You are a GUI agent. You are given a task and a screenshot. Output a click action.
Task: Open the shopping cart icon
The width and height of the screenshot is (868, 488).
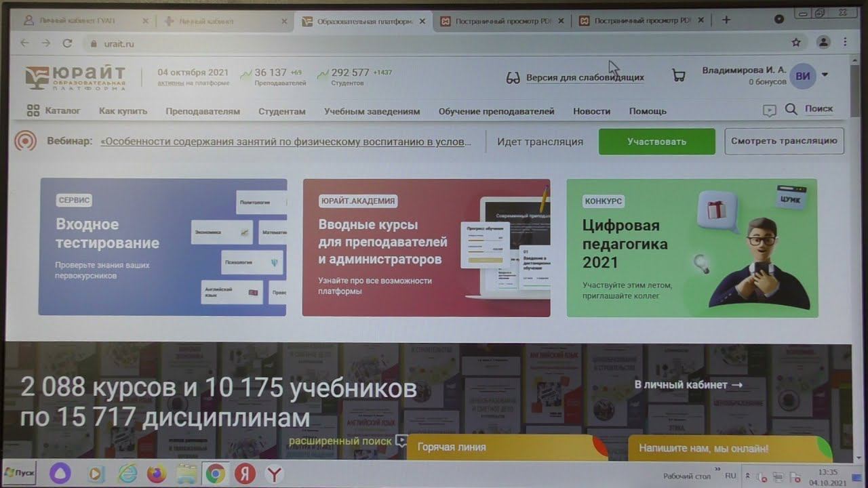pyautogui.click(x=678, y=75)
